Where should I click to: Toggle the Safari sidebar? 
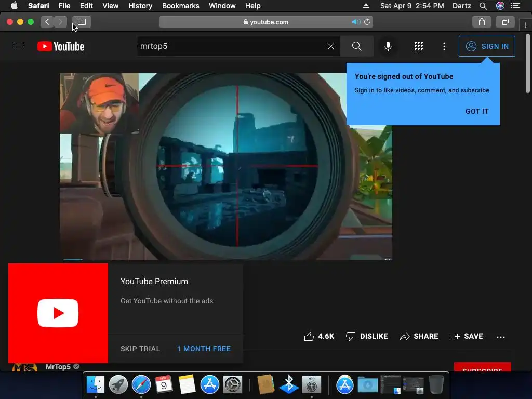point(82,22)
